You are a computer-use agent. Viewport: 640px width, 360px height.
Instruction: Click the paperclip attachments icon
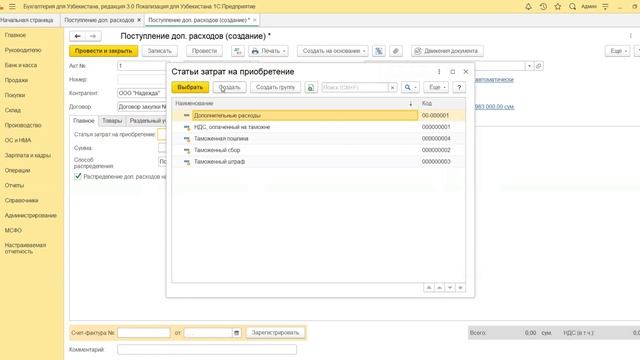click(396, 51)
